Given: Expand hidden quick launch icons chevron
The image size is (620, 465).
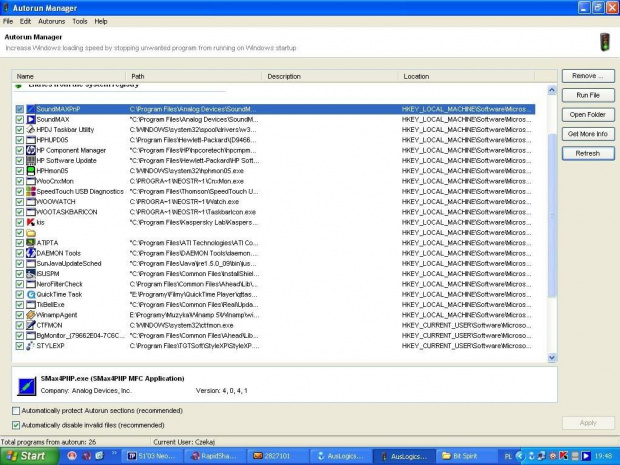Looking at the screenshot, I should (114, 454).
